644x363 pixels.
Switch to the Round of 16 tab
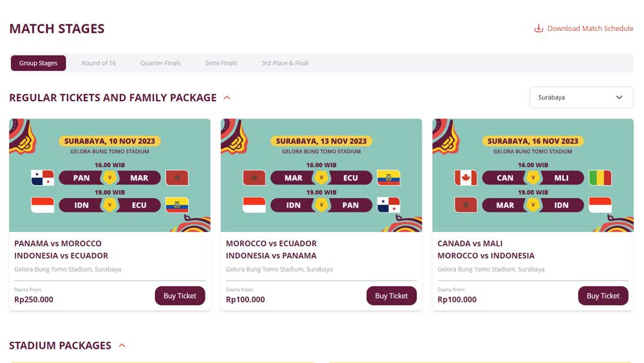[99, 63]
